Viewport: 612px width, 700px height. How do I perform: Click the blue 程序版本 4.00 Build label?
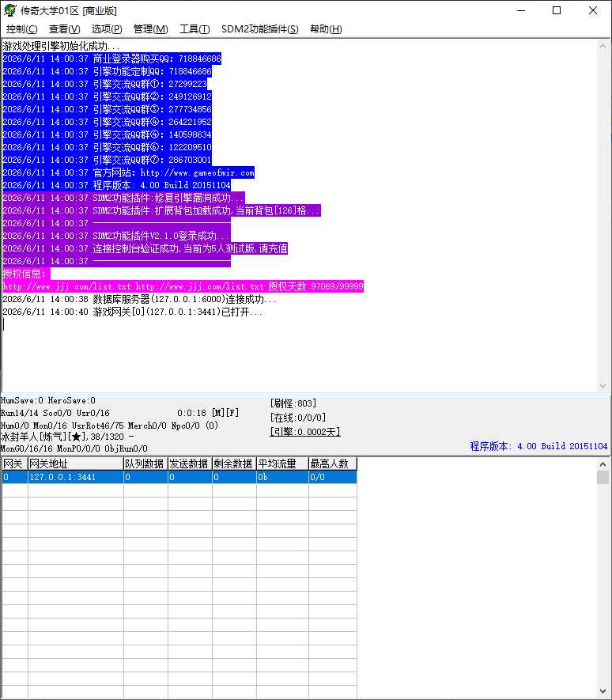point(538,446)
